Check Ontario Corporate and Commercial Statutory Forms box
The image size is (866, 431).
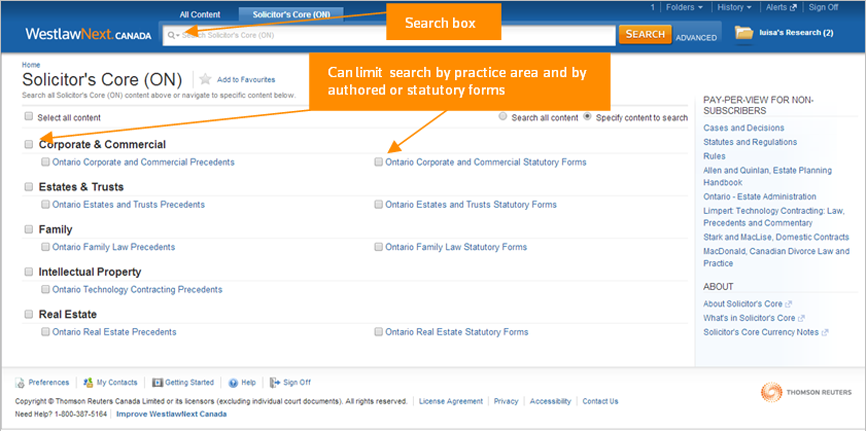point(378,162)
